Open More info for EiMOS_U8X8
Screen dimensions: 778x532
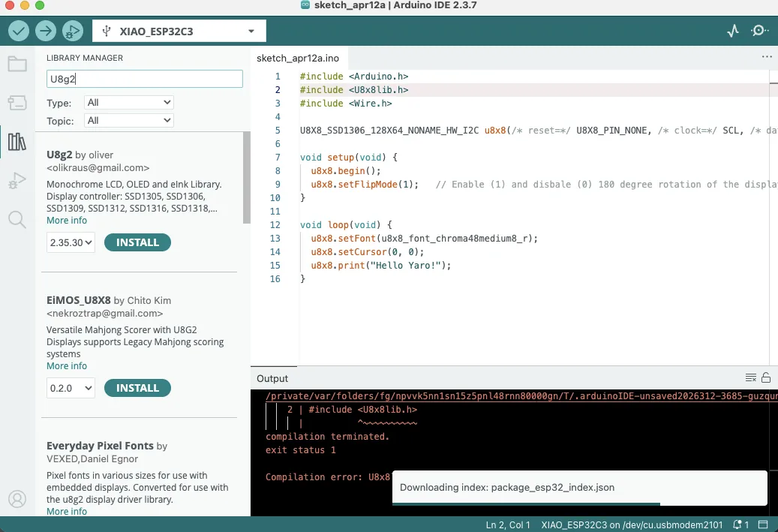click(x=66, y=365)
